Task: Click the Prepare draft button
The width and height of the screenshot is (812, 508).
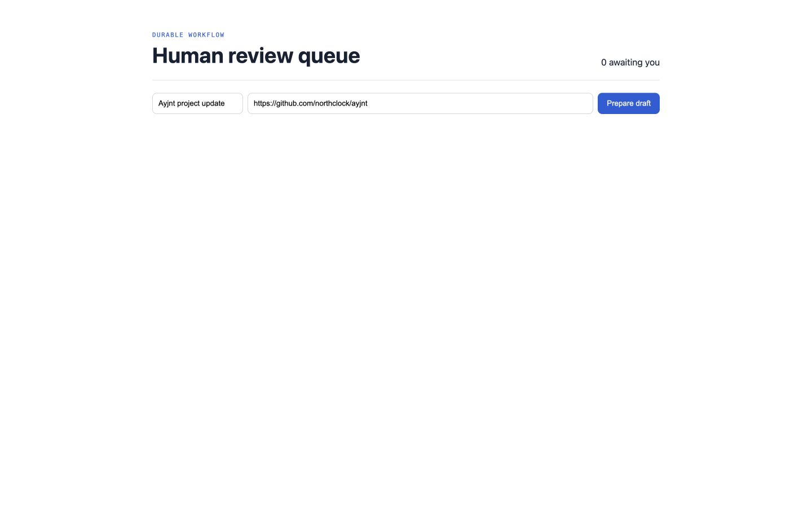Action: [628, 103]
